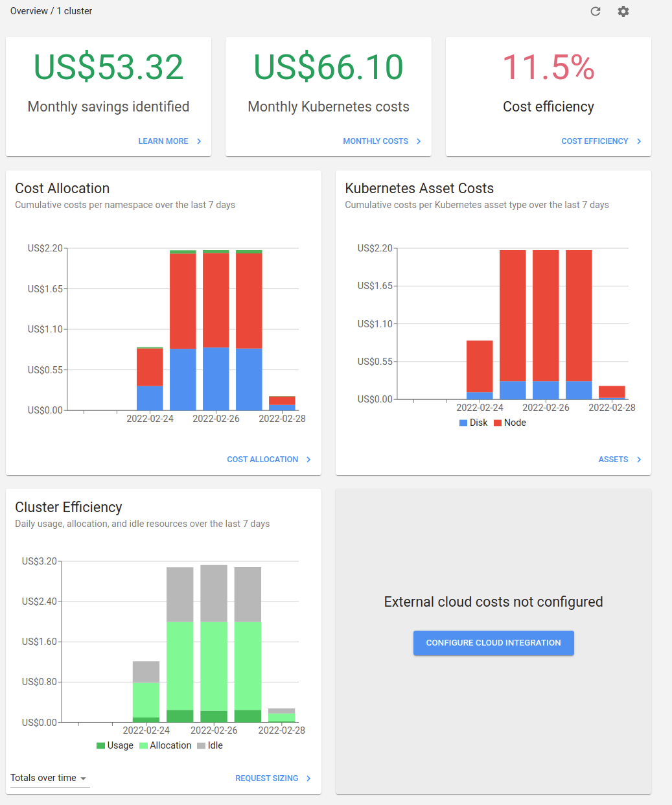This screenshot has width=672, height=805.
Task: Click 'External cloud costs not configured' text
Action: pos(494,602)
